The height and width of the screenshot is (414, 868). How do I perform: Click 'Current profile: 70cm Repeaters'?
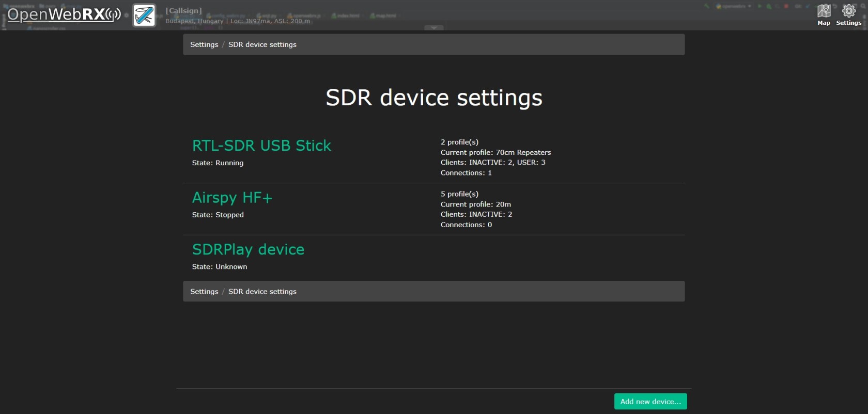click(x=496, y=152)
